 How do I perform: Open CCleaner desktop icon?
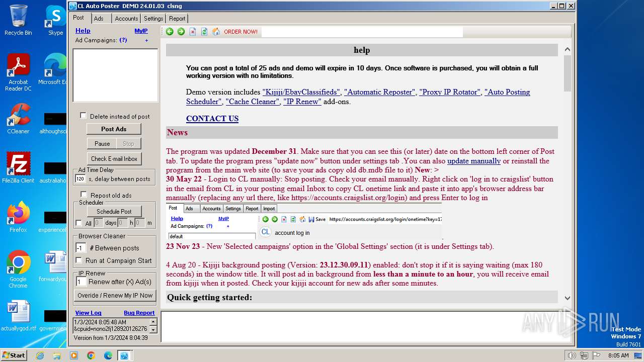coord(18,119)
